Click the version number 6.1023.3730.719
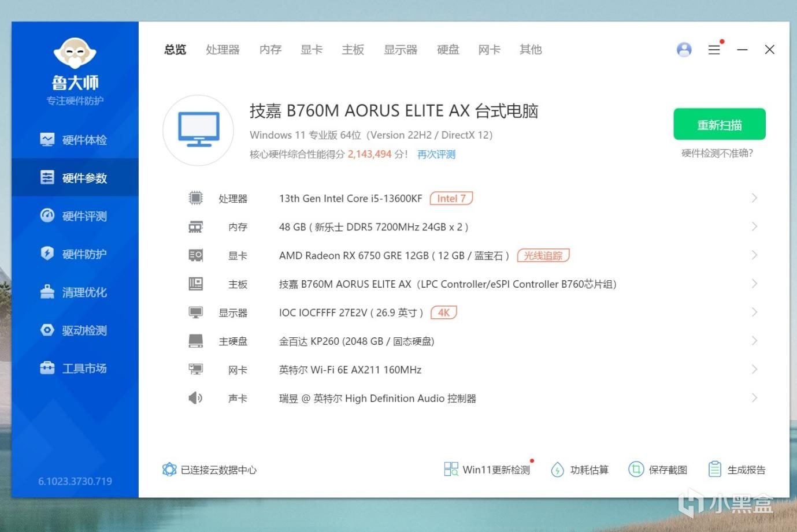Screen dimensions: 797x532 click(x=75, y=481)
